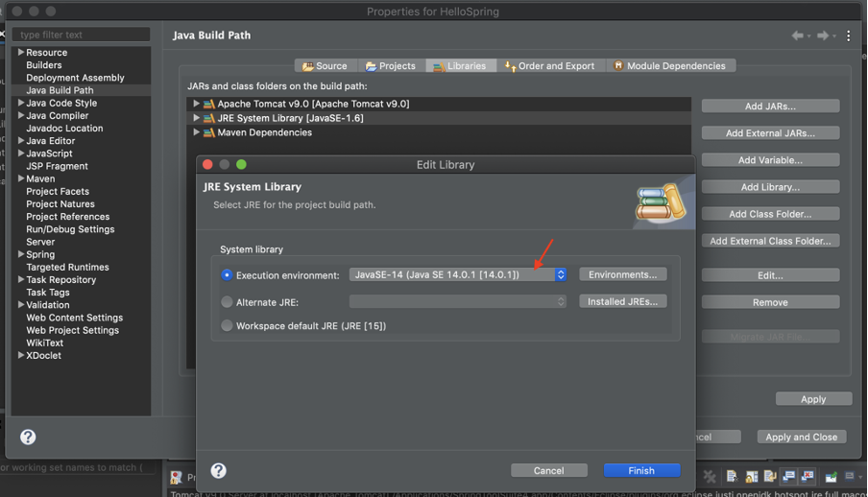The height and width of the screenshot is (497, 868).
Task: Click the Edit... button
Action: pyautogui.click(x=770, y=275)
